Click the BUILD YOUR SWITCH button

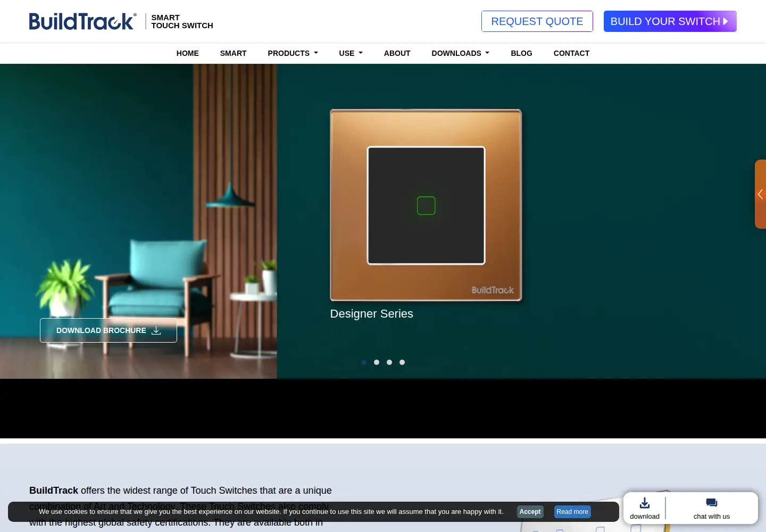(670, 21)
